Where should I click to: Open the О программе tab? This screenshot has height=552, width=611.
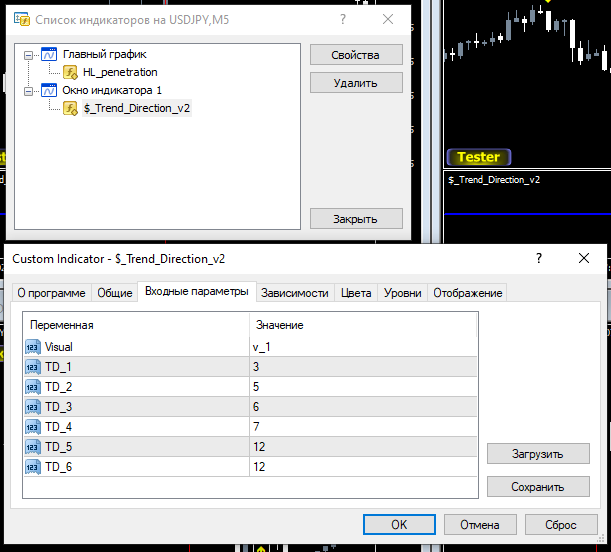[51, 293]
